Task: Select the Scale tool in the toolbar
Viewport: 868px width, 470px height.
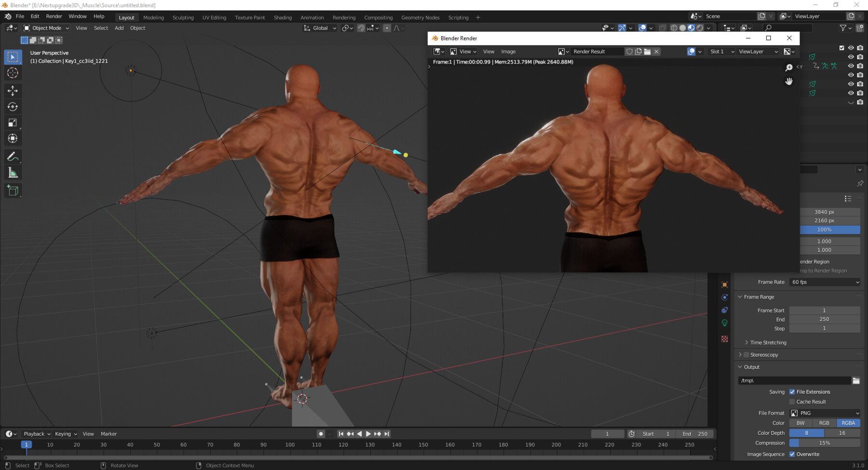Action: 13,122
